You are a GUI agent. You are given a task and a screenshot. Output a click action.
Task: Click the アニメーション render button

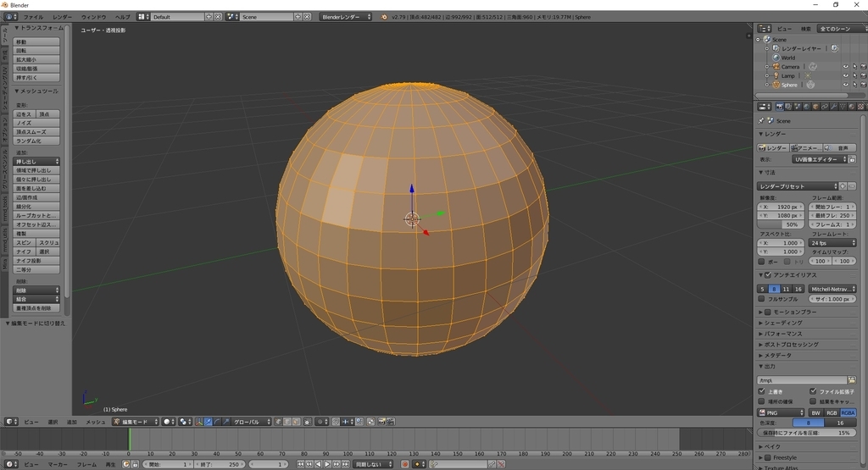tap(806, 147)
